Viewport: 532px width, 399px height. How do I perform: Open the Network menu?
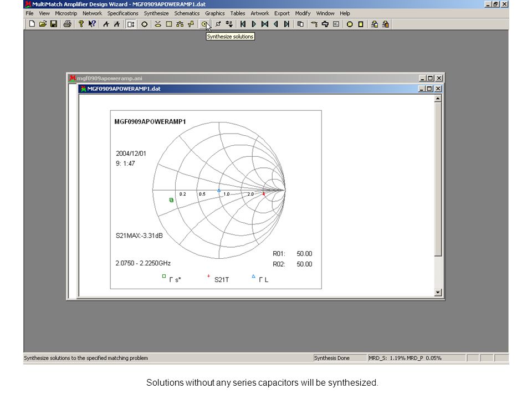tap(92, 13)
